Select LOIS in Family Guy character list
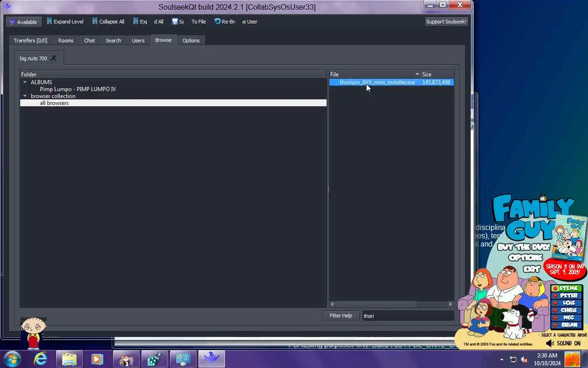 pyautogui.click(x=566, y=303)
